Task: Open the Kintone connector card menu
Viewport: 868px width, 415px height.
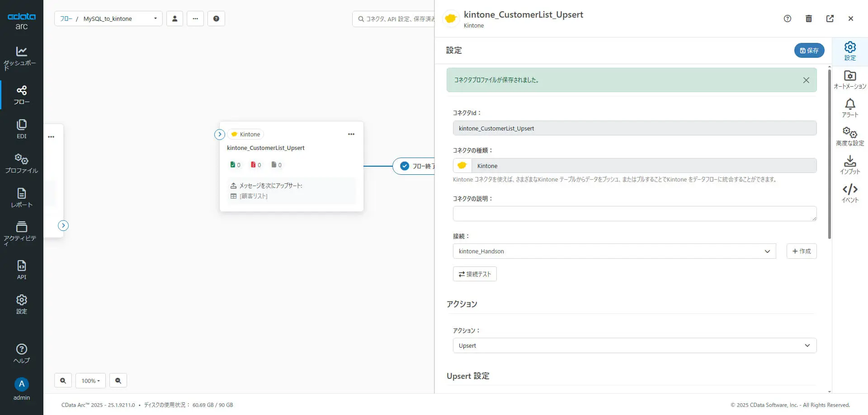Action: (x=351, y=134)
